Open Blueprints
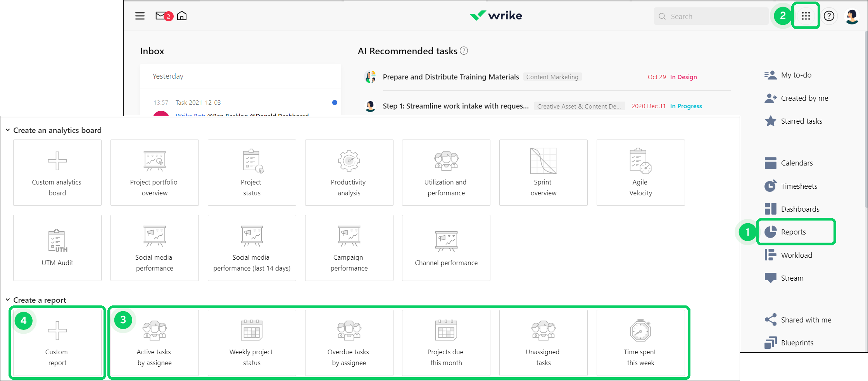The image size is (868, 381). (789, 343)
